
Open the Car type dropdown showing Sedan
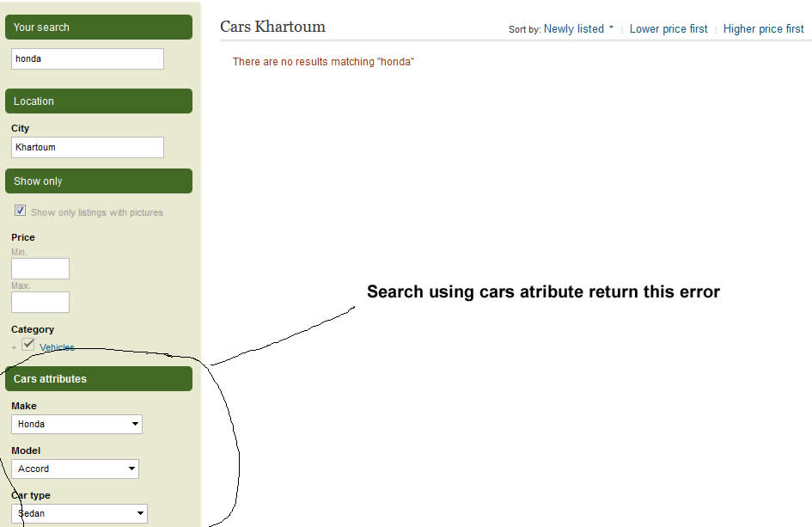pos(79,513)
